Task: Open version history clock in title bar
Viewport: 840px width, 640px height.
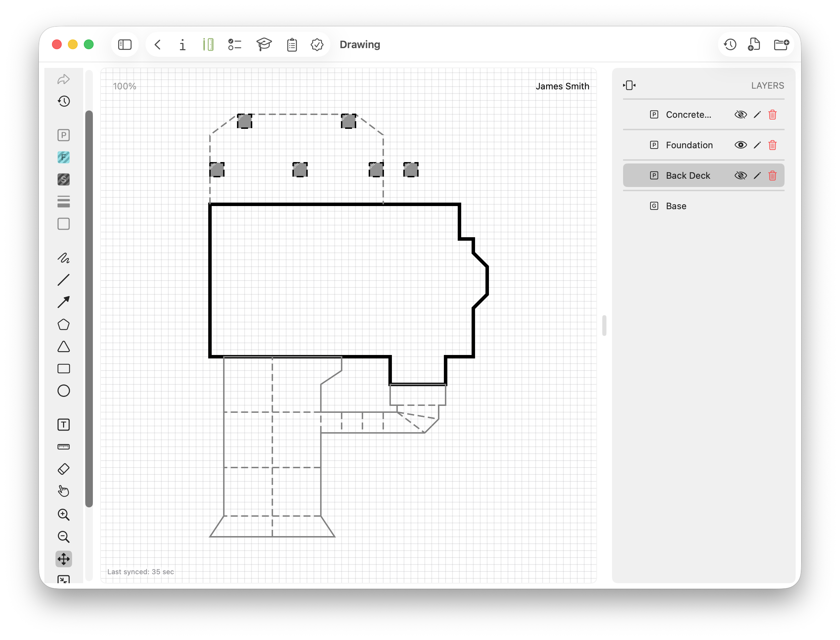Action: (730, 45)
